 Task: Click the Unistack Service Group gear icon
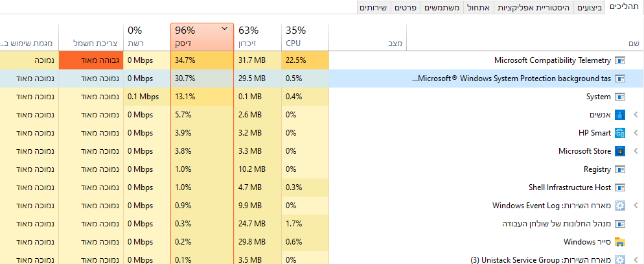(x=620, y=259)
